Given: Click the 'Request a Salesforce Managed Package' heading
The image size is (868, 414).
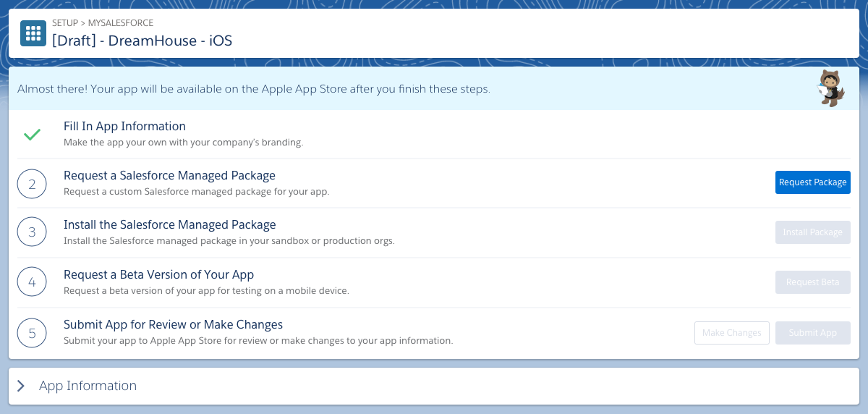Looking at the screenshot, I should click(169, 175).
